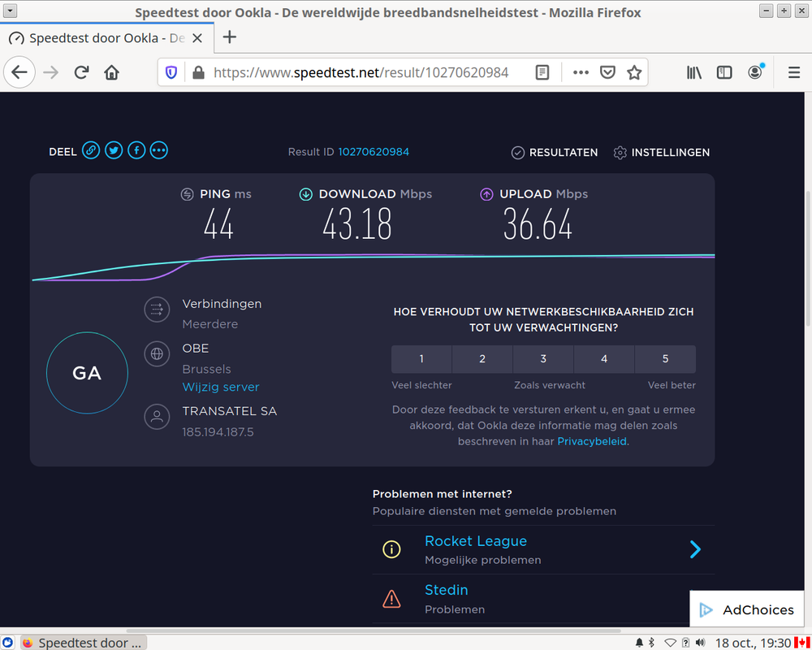Open clock showing 18 oct., 19:30
Screen dimensions: 812x650
753,643
